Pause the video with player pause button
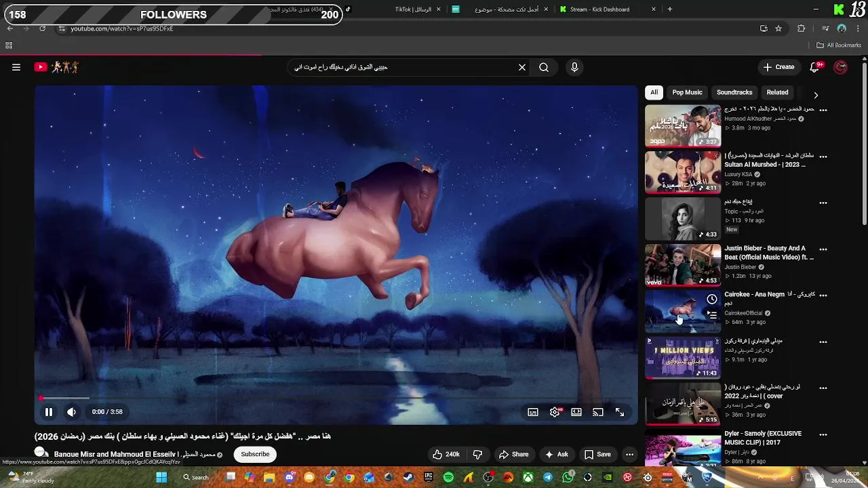This screenshot has height=488, width=868. (x=49, y=411)
